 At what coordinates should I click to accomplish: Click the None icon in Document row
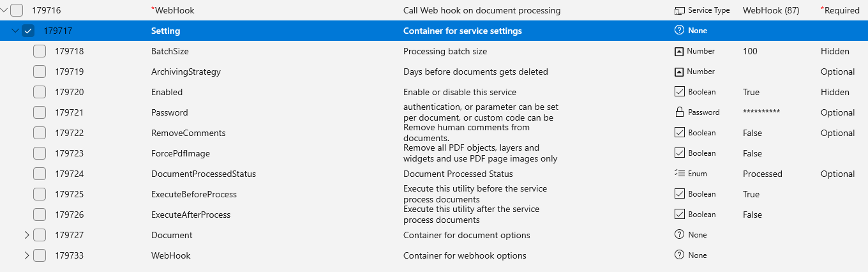coord(679,235)
